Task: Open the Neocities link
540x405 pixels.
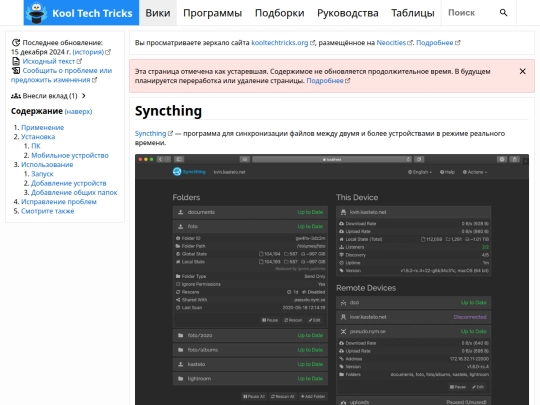Action: 394,43
